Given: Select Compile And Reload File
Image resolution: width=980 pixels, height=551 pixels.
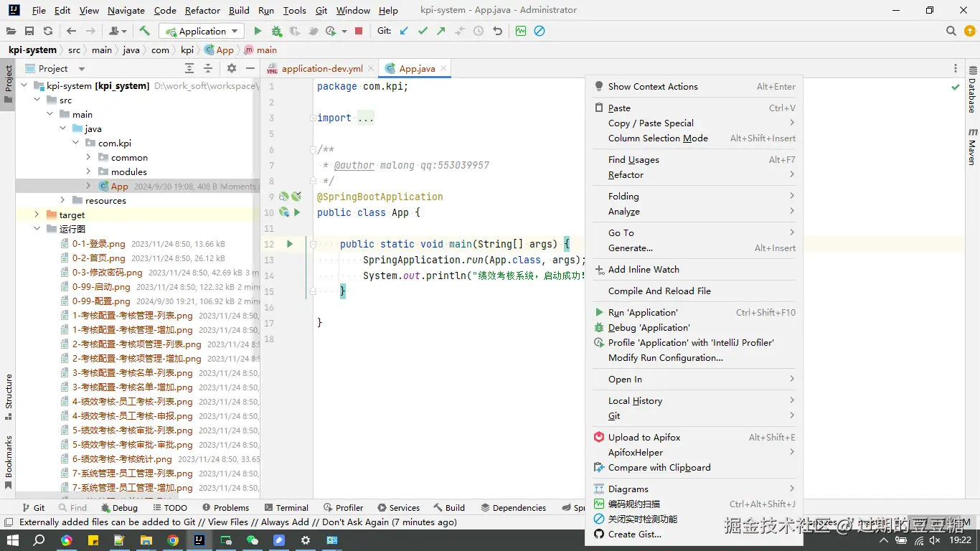Looking at the screenshot, I should click(659, 291).
